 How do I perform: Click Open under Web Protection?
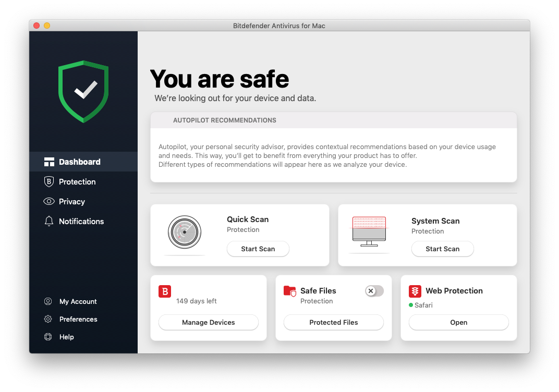pos(458,322)
